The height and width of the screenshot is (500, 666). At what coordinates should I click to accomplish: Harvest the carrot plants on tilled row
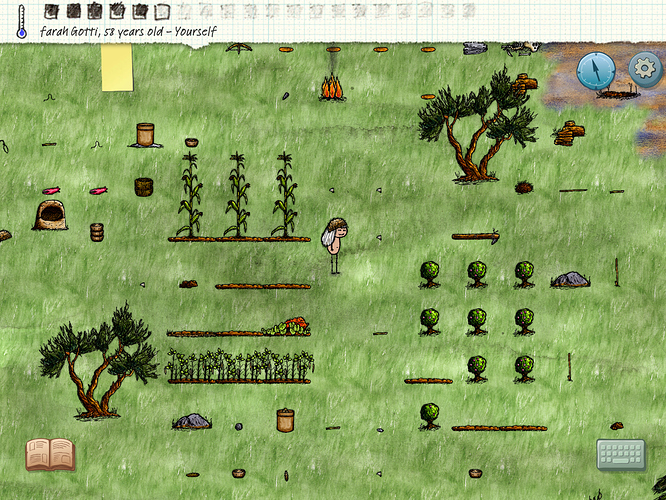pos(286,327)
